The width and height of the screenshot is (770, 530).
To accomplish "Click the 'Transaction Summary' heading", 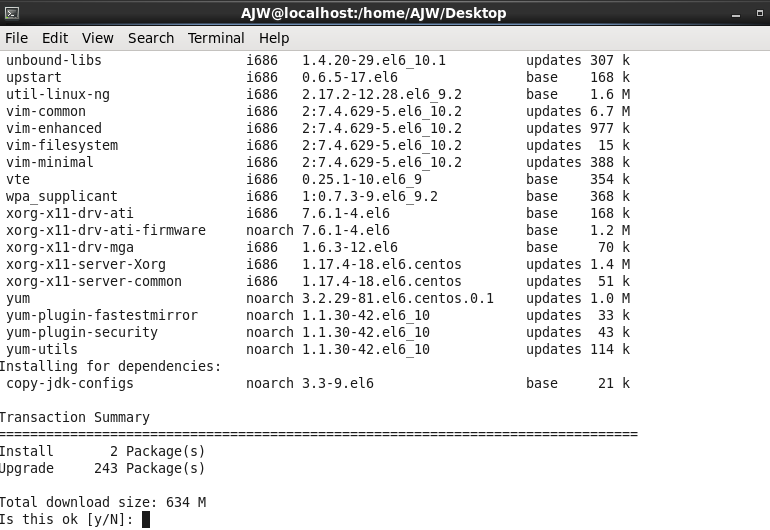I will [75, 418].
